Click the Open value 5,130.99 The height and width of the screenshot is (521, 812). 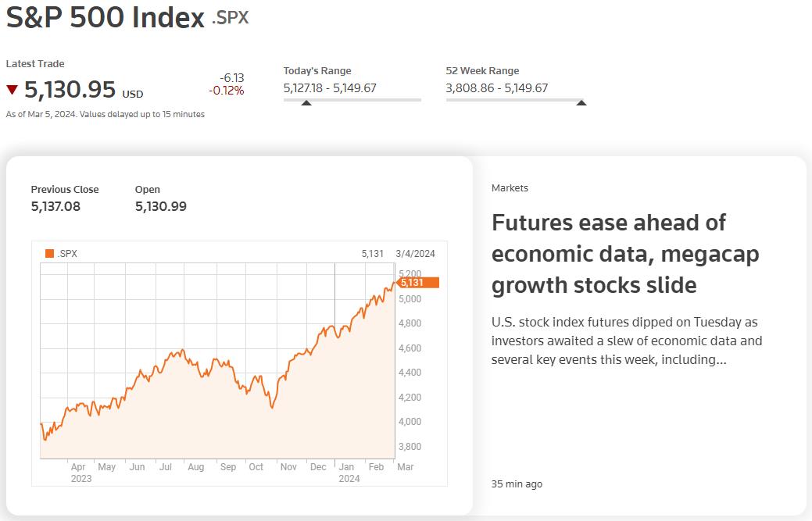coord(160,206)
